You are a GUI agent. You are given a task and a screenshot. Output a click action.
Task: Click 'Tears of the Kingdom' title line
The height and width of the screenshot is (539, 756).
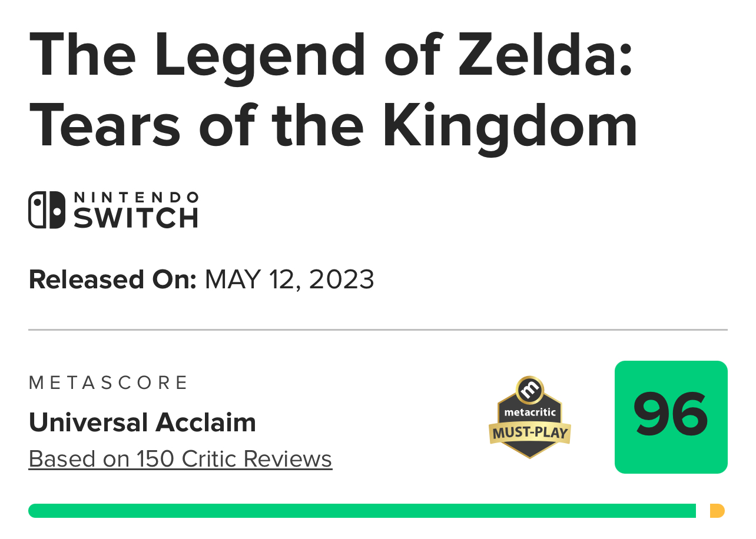click(x=333, y=125)
